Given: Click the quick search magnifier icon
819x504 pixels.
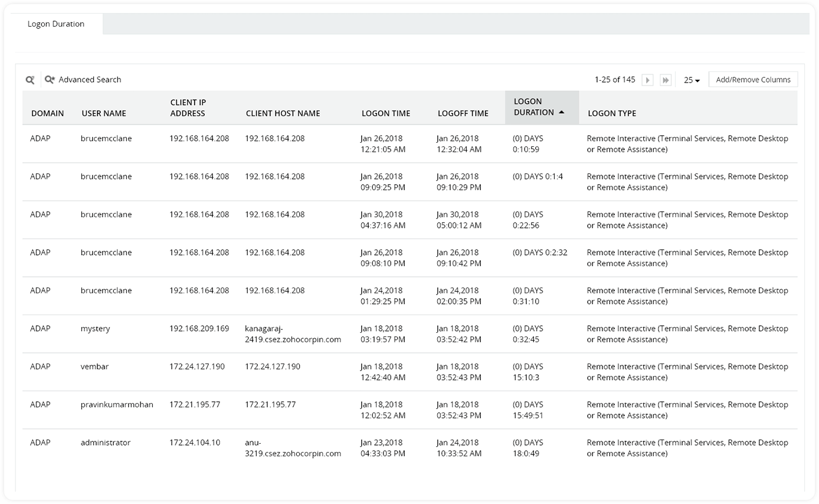Looking at the screenshot, I should click(30, 79).
